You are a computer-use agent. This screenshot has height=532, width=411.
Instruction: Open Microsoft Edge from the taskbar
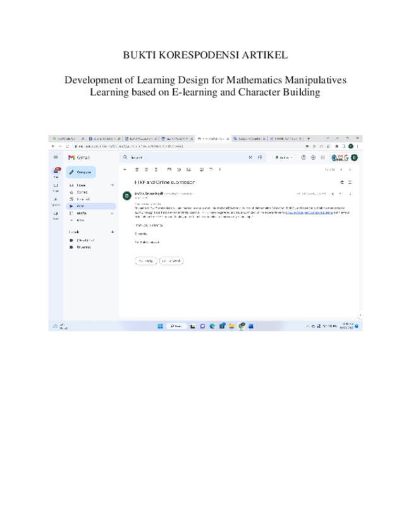212,326
